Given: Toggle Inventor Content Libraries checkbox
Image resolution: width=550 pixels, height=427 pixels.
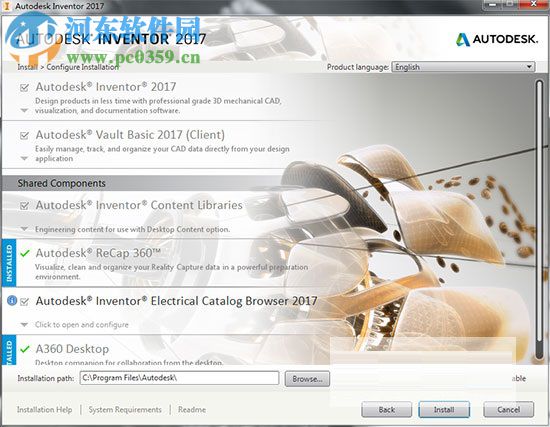Looking at the screenshot, I should [24, 206].
